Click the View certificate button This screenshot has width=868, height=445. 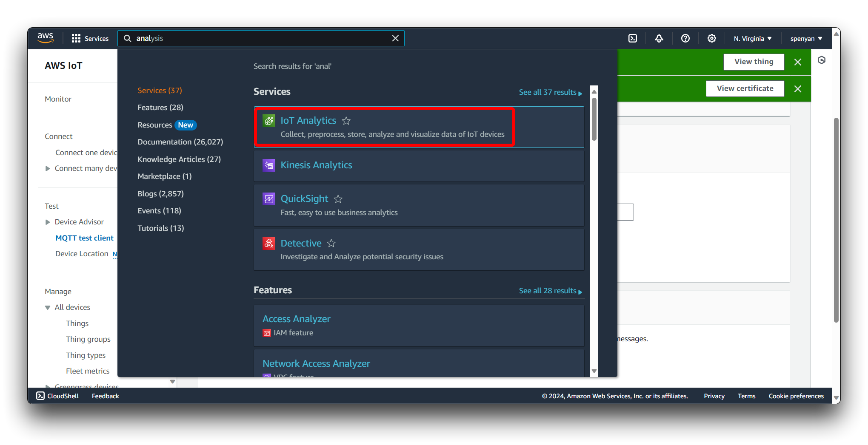[745, 88]
